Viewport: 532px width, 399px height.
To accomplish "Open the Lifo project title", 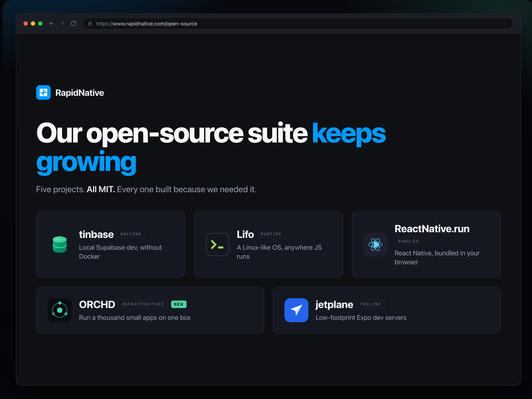I will [245, 234].
